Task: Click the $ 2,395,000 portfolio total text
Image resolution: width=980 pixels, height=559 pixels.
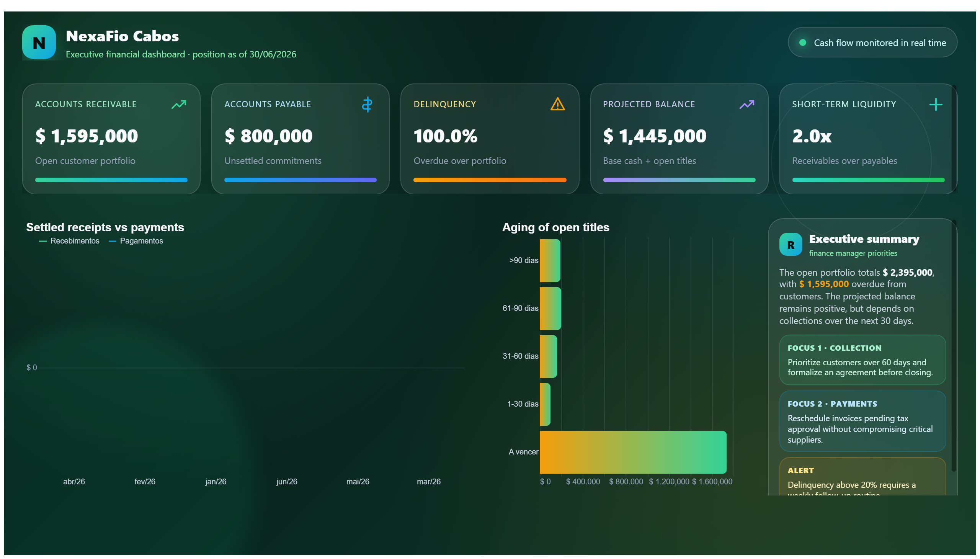Action: pos(907,273)
